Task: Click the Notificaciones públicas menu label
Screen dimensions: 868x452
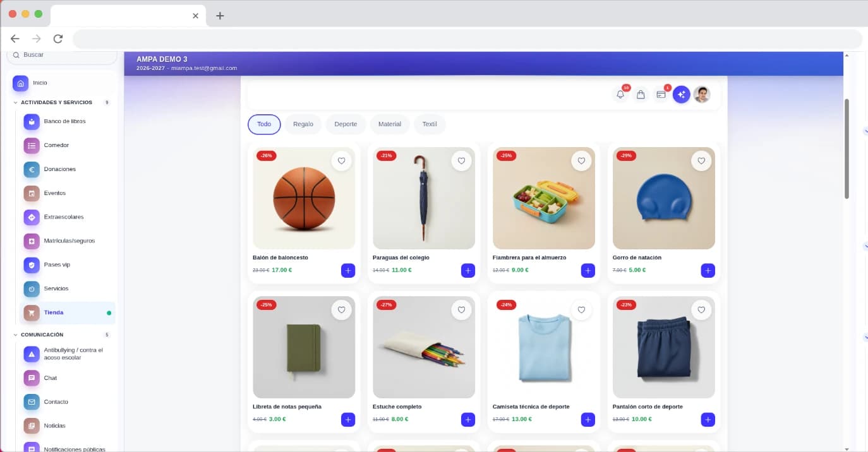Action: [75, 449]
